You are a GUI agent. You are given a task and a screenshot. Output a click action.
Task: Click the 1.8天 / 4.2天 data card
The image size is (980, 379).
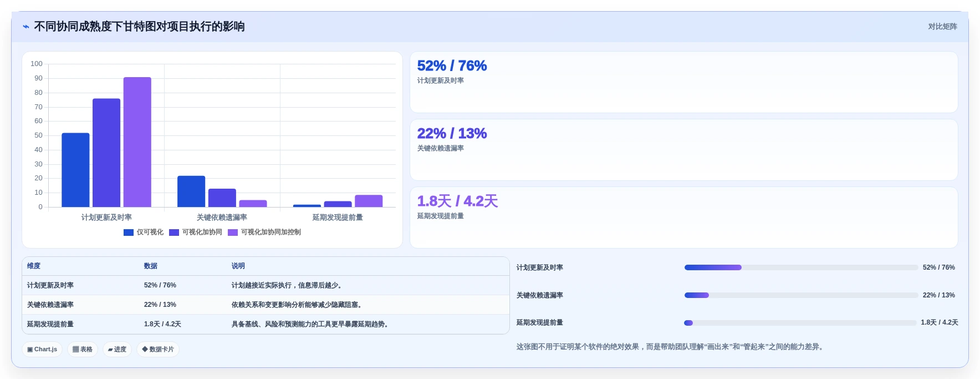point(684,218)
